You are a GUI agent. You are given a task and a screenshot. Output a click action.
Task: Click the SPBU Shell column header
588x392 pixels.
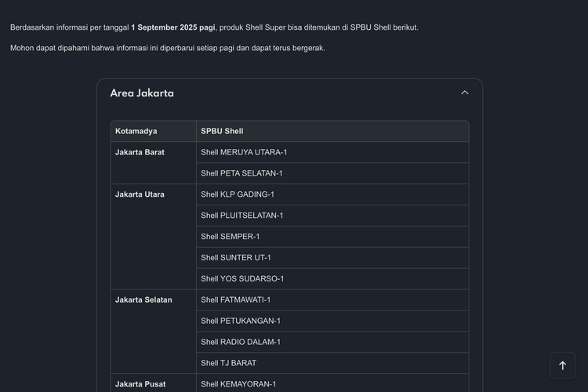click(x=222, y=131)
